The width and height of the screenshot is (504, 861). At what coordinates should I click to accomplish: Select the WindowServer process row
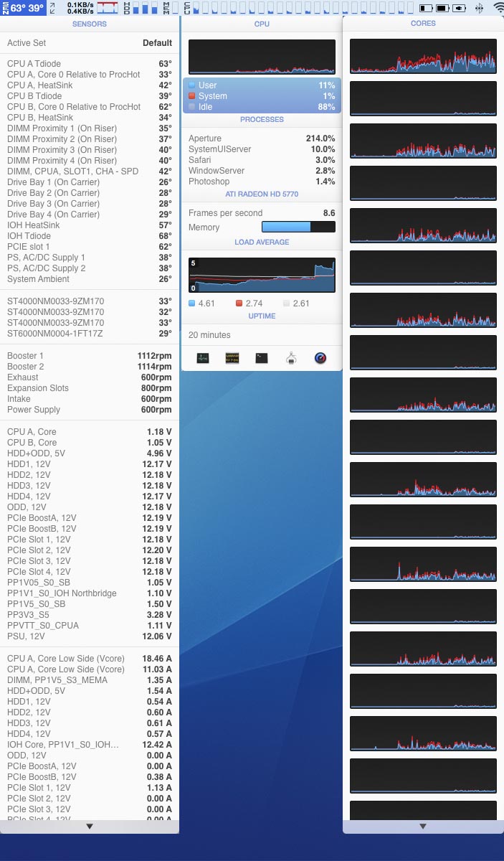262,171
